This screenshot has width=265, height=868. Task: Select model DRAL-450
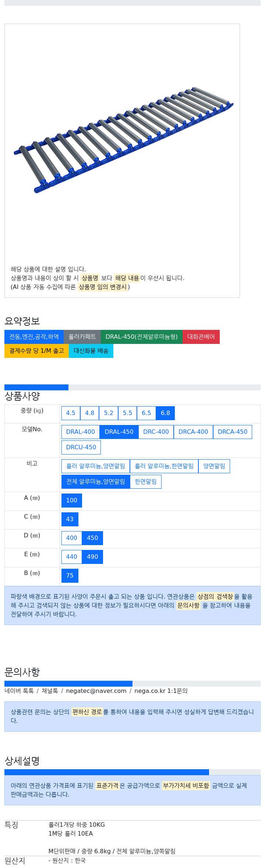coord(119,432)
